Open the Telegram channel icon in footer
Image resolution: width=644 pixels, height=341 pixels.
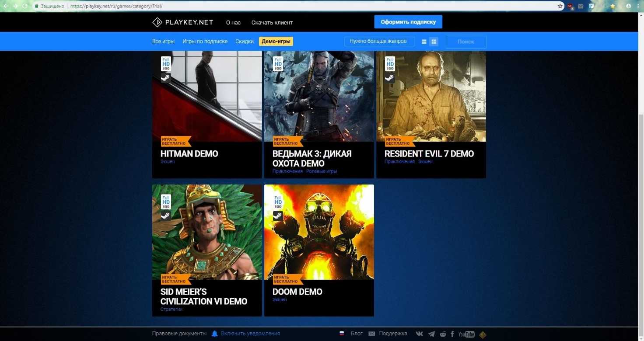[x=431, y=334]
